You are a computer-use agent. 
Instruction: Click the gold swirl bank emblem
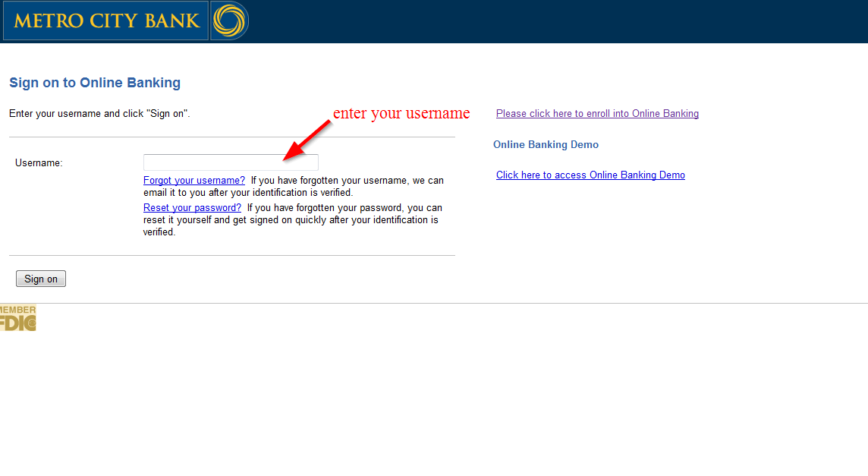click(229, 20)
